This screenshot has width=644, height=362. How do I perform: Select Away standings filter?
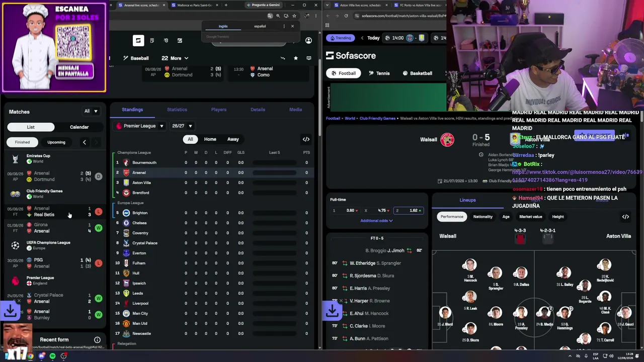(233, 139)
